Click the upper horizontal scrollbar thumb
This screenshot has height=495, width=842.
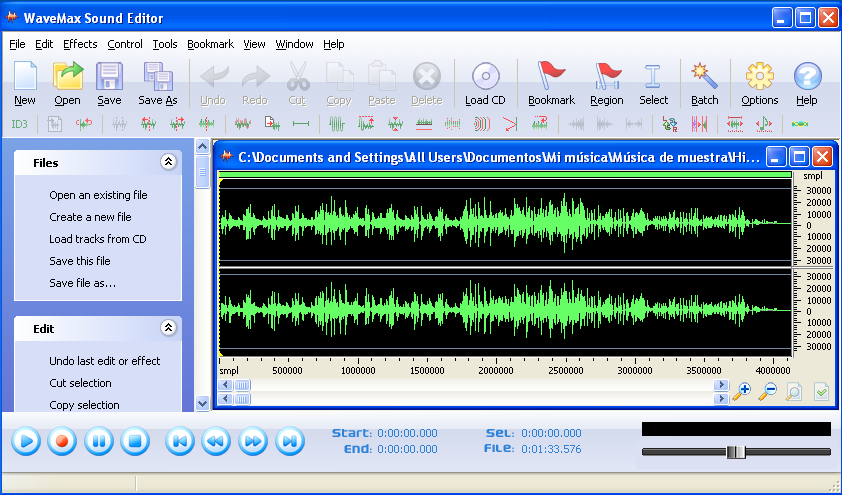[242, 385]
